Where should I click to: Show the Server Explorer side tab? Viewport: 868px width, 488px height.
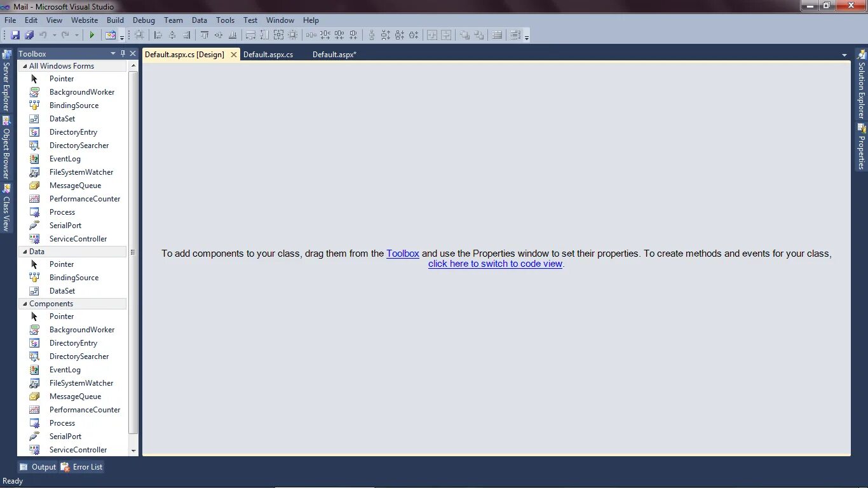[x=6, y=81]
